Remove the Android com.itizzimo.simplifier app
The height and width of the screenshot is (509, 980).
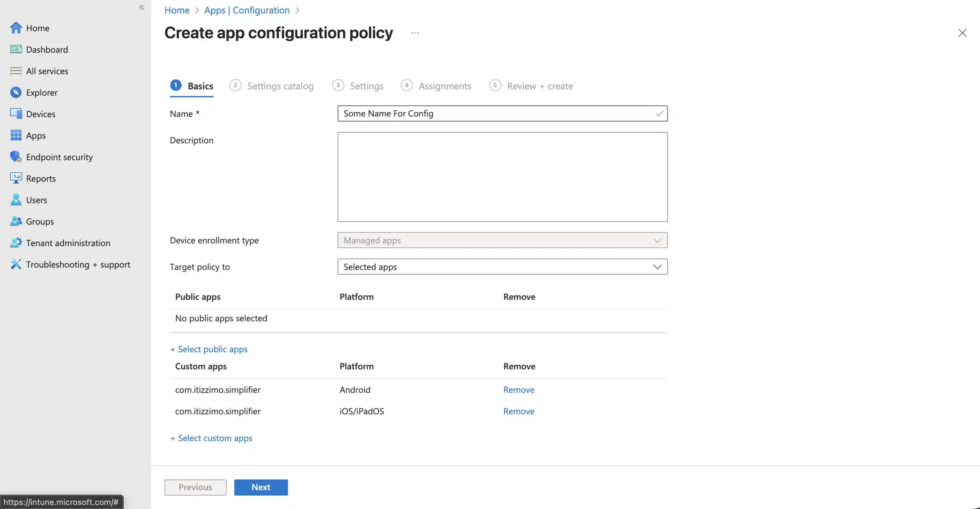click(x=519, y=390)
